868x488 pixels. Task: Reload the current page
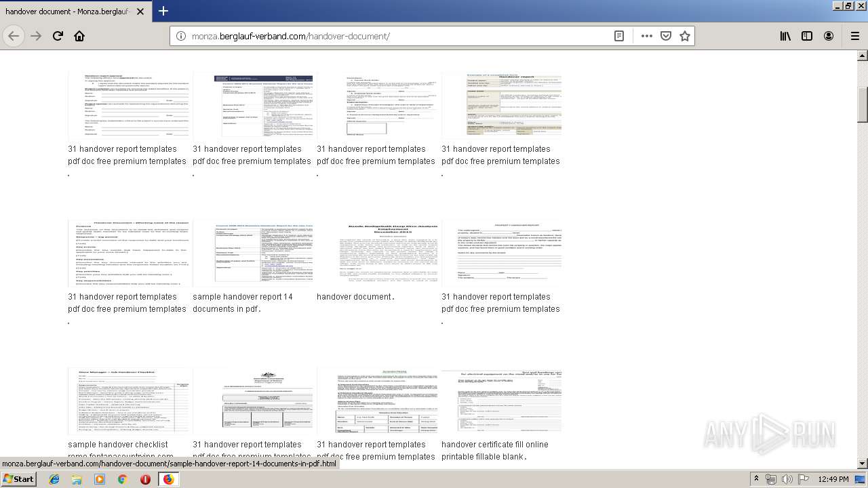point(58,36)
